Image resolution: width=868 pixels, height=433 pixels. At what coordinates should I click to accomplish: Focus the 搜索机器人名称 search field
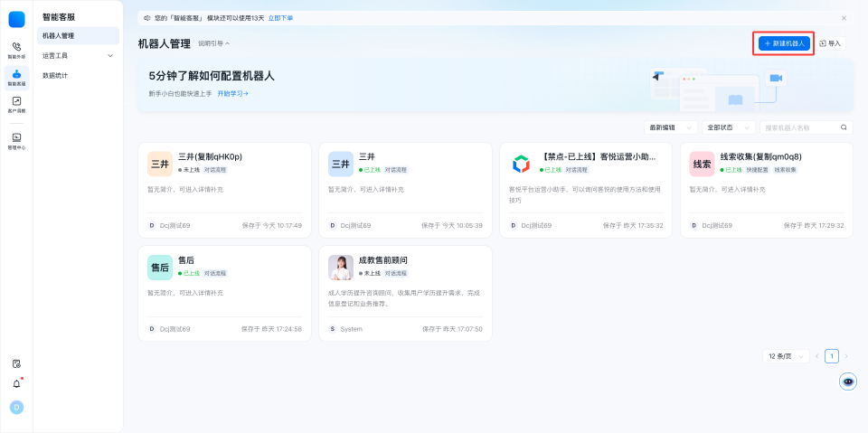799,127
